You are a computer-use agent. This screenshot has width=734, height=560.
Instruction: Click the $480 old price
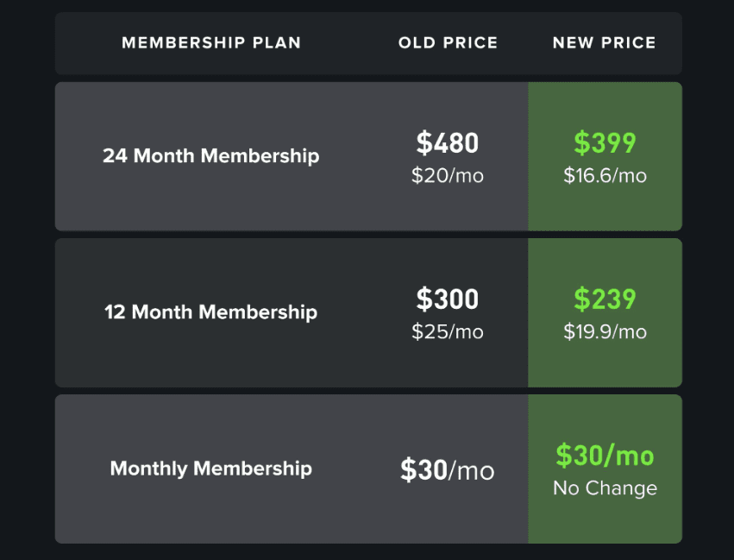pyautogui.click(x=448, y=142)
